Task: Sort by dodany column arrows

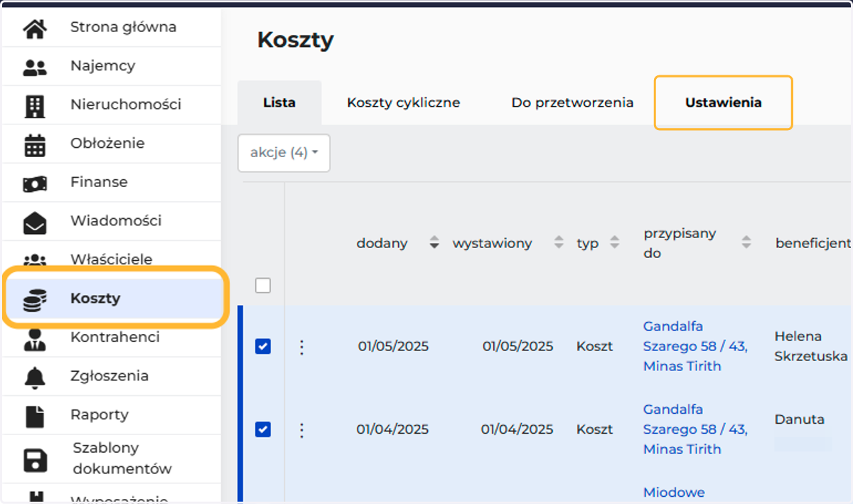Action: point(434,243)
